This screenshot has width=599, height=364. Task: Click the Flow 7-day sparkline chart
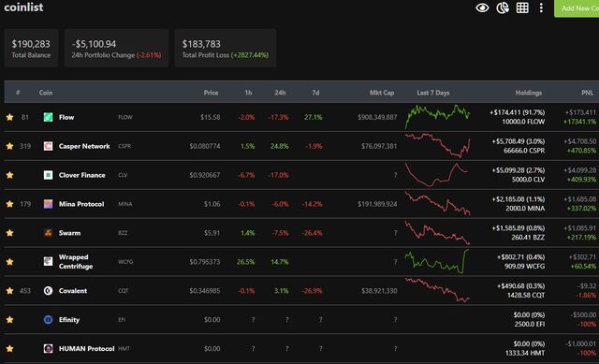point(437,116)
